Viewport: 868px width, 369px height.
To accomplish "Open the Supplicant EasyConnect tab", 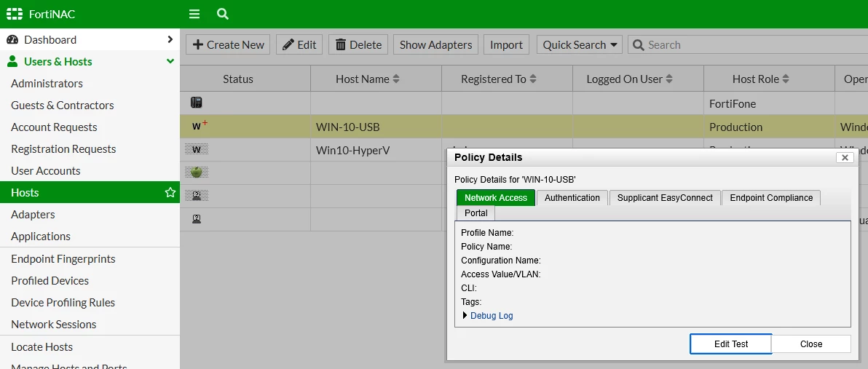I will click(x=665, y=197).
